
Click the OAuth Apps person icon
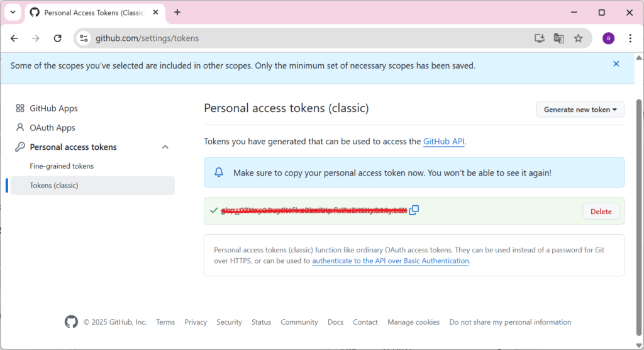(x=19, y=128)
